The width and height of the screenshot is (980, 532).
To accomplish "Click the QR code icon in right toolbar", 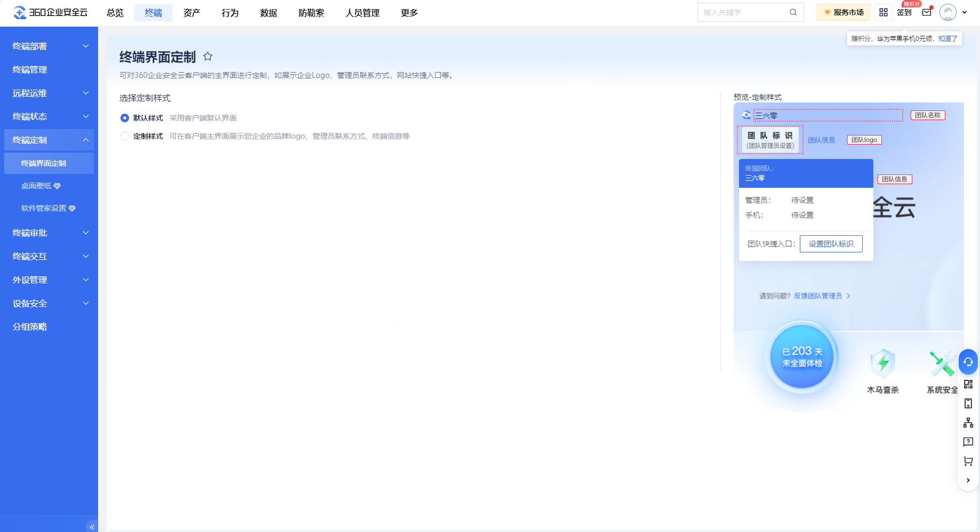I will click(968, 384).
